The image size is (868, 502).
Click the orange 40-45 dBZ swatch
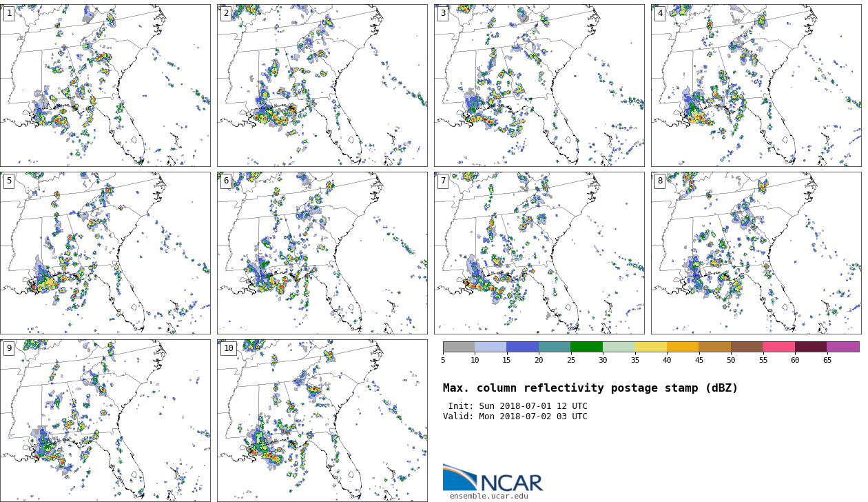click(x=683, y=347)
